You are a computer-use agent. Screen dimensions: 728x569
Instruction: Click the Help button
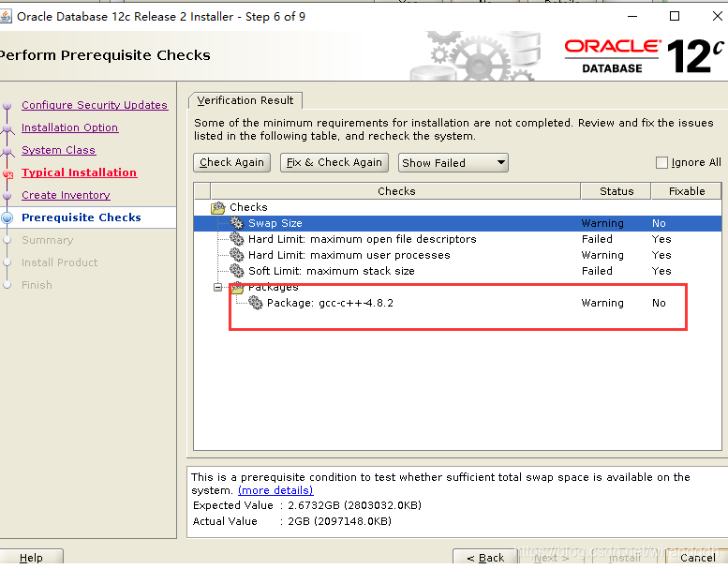point(31,557)
